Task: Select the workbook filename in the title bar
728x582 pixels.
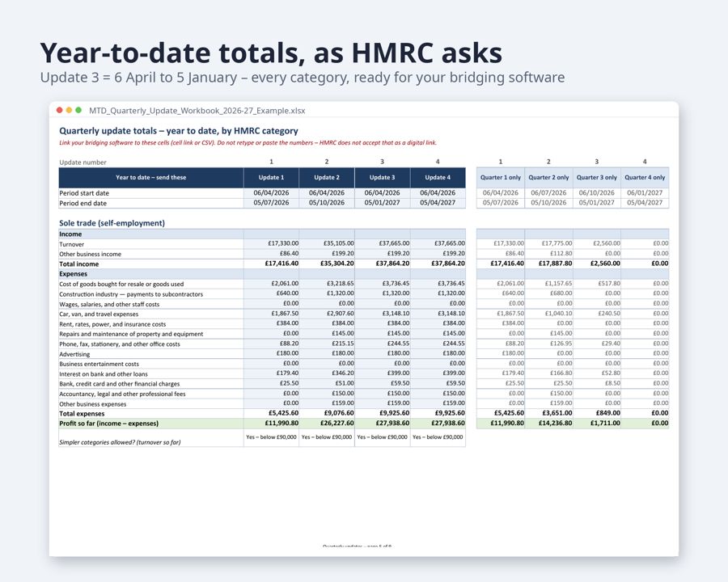Action: click(197, 111)
